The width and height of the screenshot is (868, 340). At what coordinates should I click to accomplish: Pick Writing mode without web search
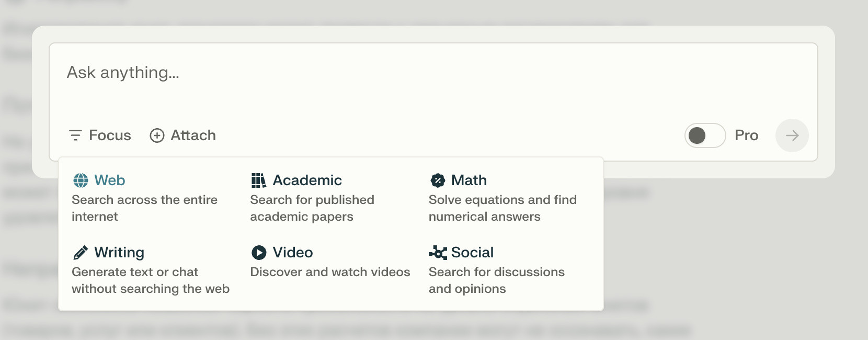(119, 253)
